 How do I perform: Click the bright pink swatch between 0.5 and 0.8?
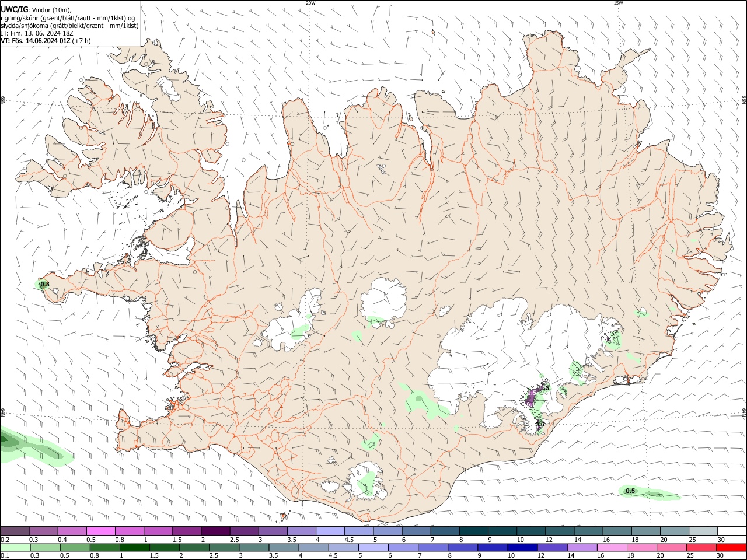point(100,531)
